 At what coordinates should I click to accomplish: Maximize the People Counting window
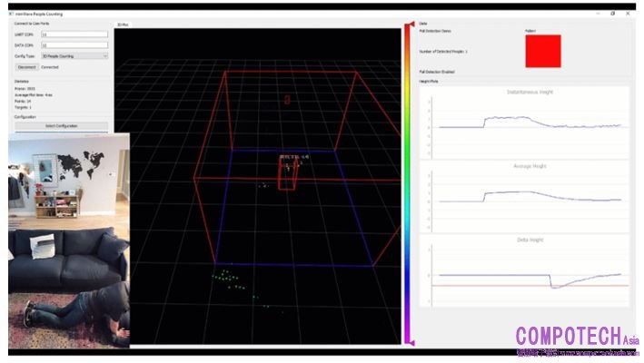point(612,14)
